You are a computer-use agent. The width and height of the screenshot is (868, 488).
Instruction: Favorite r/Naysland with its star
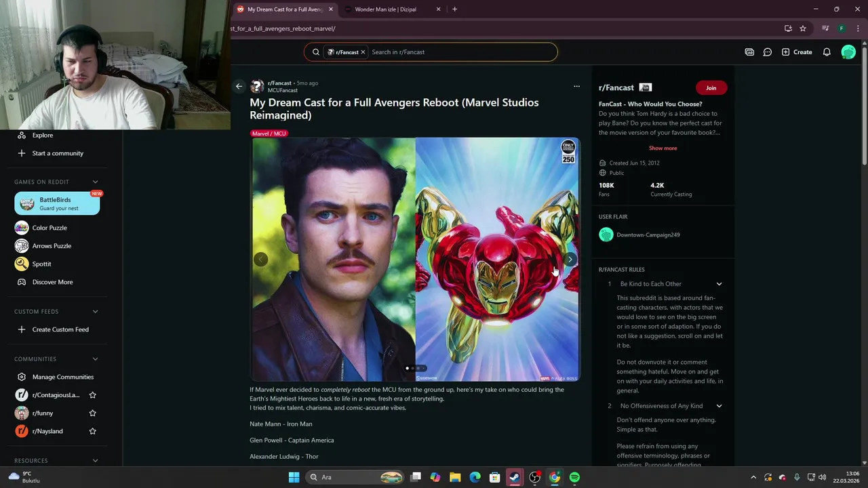pyautogui.click(x=93, y=431)
